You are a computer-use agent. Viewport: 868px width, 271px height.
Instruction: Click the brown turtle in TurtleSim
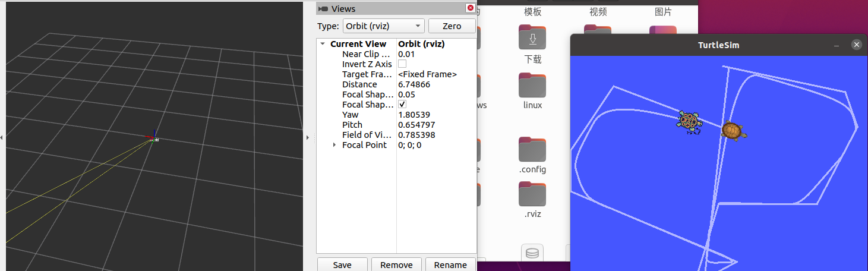[734, 130]
